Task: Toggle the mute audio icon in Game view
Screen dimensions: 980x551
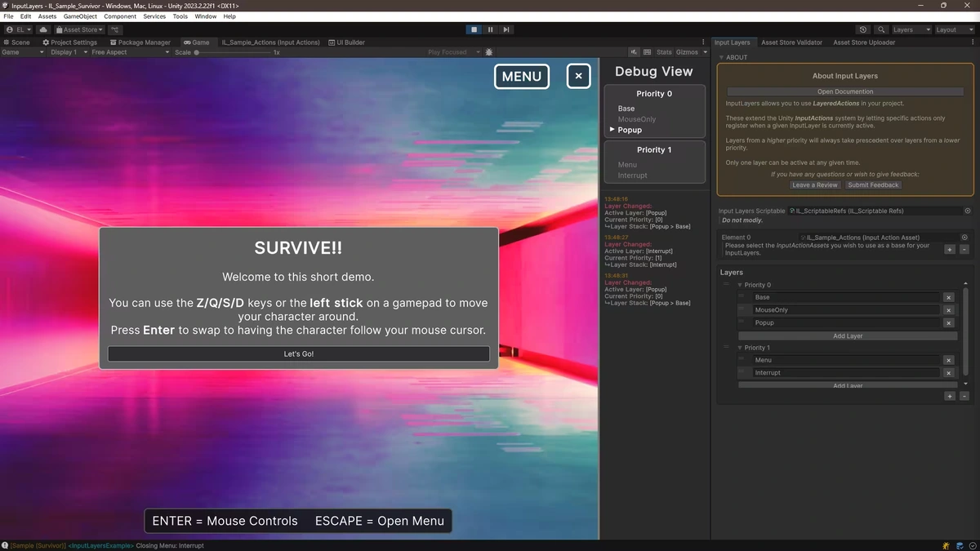Action: pyautogui.click(x=634, y=52)
